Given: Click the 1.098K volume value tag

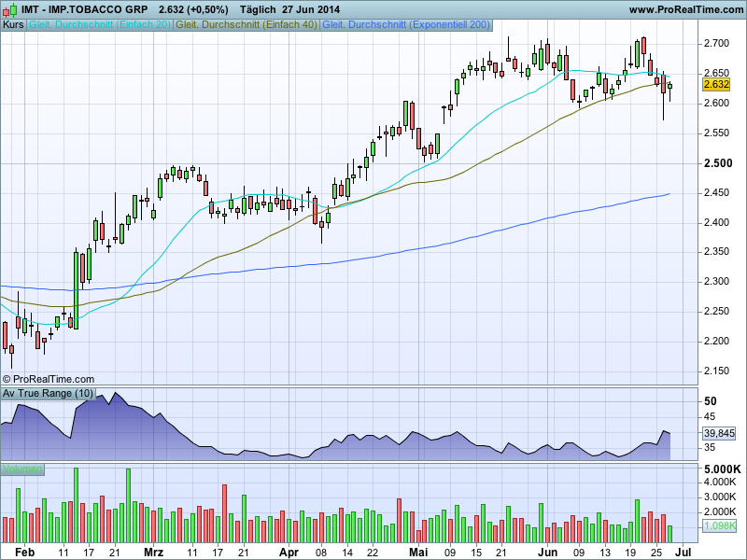Looking at the screenshot, I should point(719,526).
